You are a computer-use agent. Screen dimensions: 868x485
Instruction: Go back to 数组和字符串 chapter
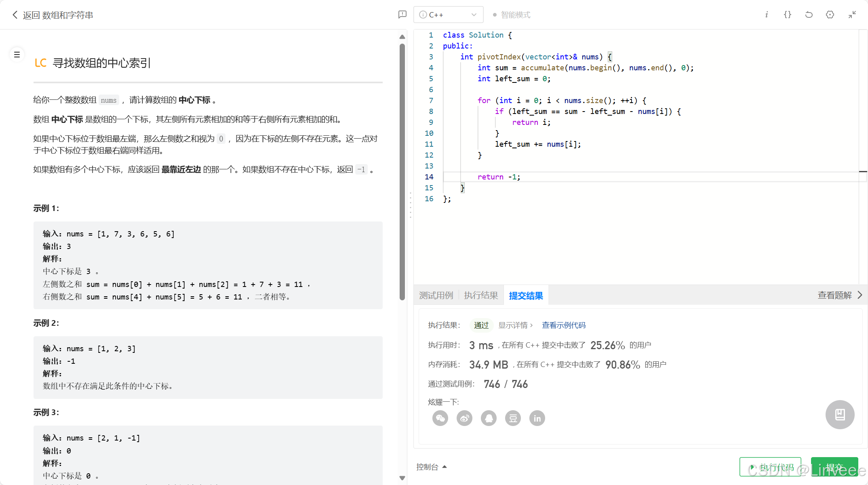[53, 15]
